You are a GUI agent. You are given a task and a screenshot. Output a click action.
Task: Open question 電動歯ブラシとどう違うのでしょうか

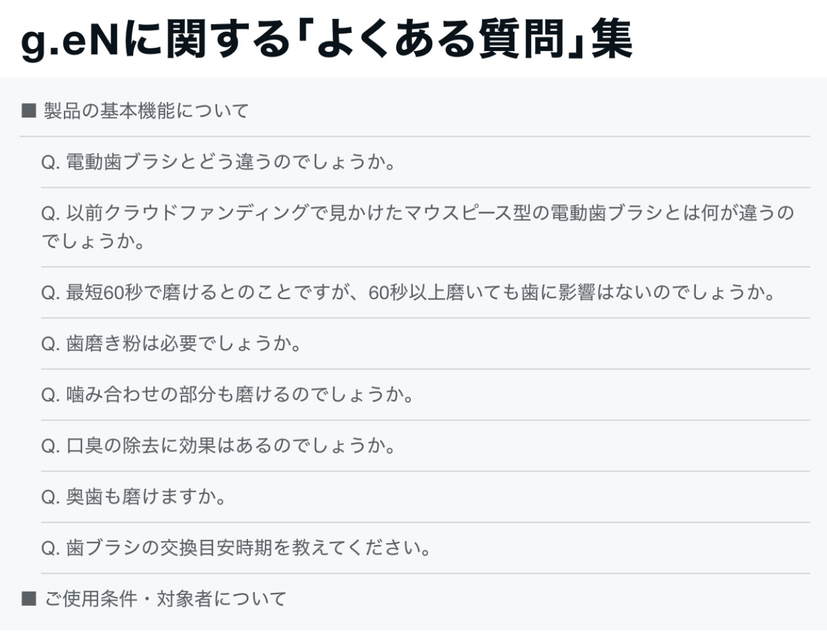click(231, 162)
